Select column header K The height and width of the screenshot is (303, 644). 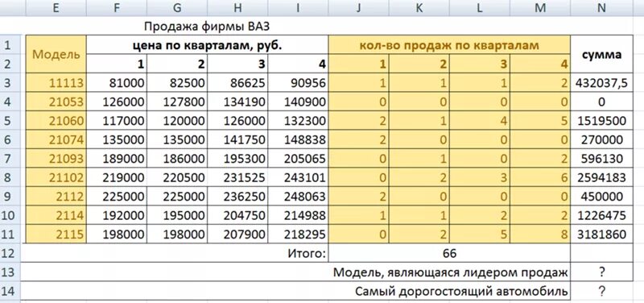(x=419, y=8)
